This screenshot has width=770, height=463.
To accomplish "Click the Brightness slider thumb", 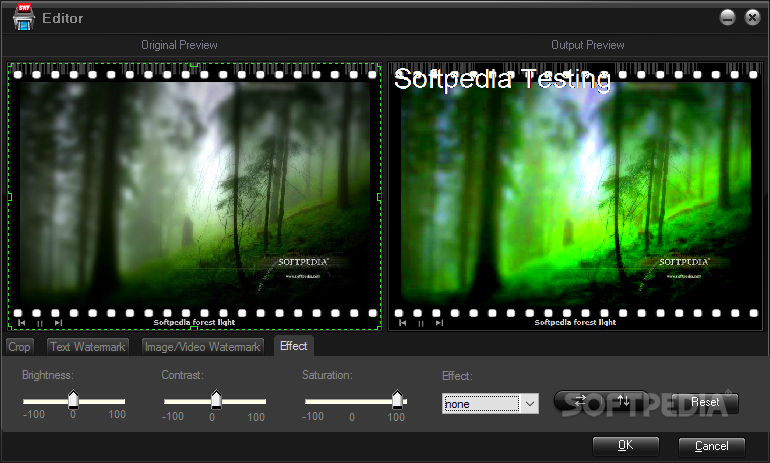I will 73,400.
